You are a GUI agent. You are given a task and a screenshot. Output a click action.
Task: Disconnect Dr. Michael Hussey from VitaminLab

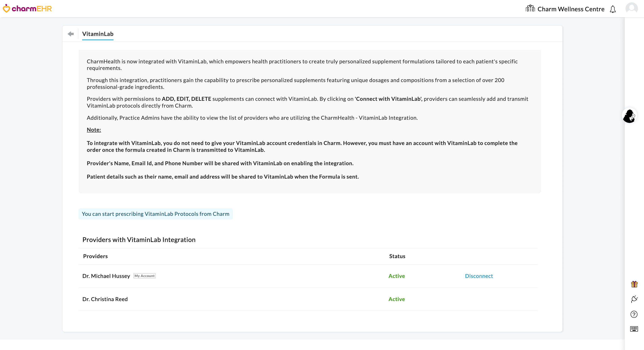pos(479,276)
